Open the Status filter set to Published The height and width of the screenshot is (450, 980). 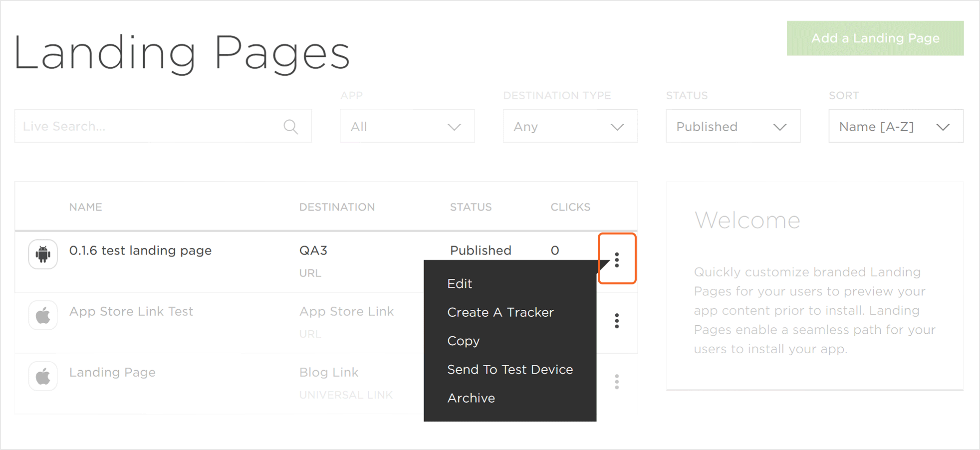coord(733,126)
